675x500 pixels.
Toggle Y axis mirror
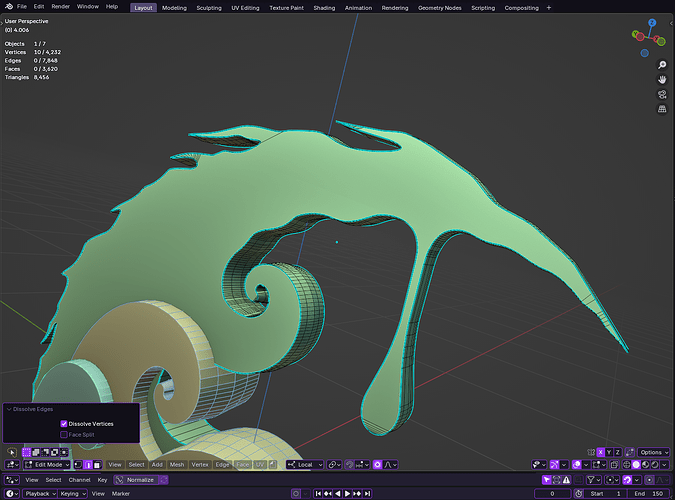(x=609, y=452)
